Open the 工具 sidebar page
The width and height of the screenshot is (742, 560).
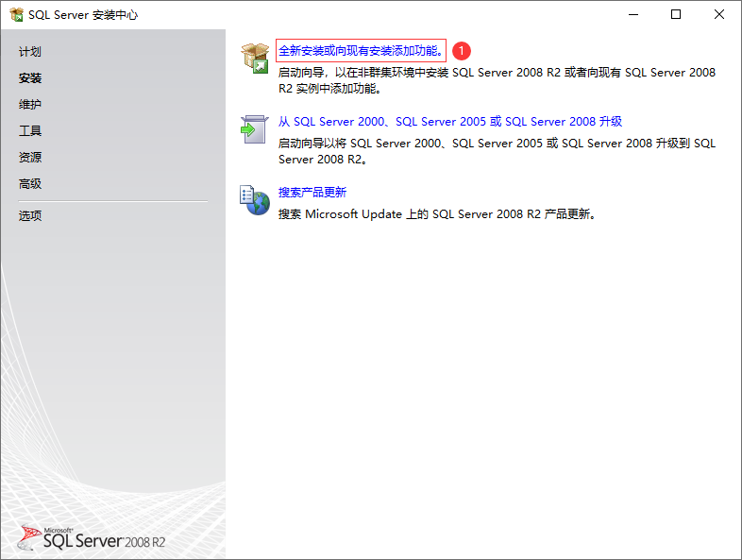[30, 130]
